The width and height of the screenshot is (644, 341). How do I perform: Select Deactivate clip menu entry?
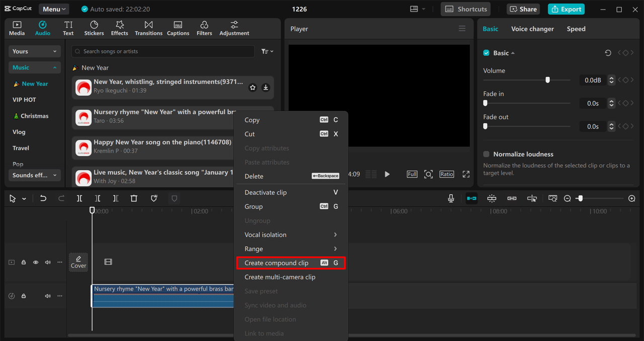291,192
